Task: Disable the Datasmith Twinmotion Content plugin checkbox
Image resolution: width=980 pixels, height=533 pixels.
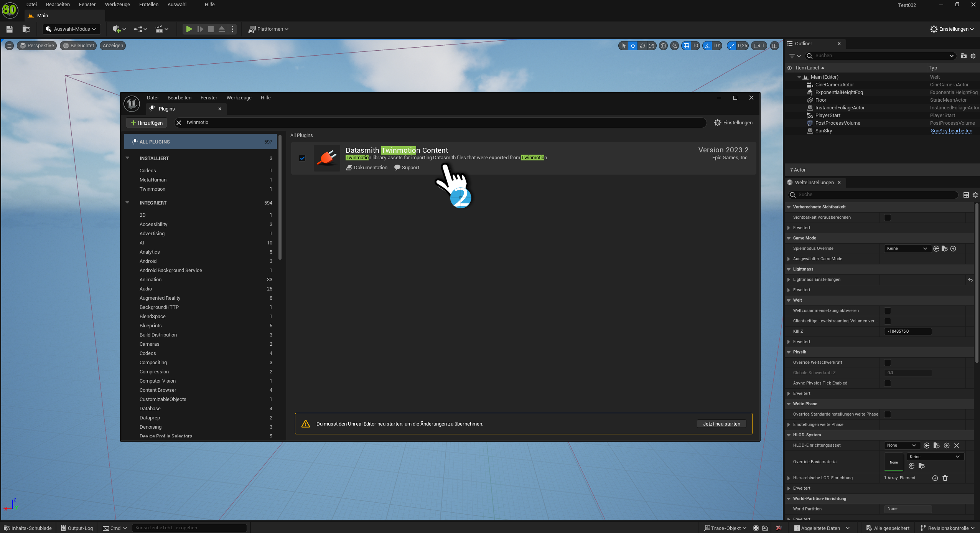Action: [302, 158]
